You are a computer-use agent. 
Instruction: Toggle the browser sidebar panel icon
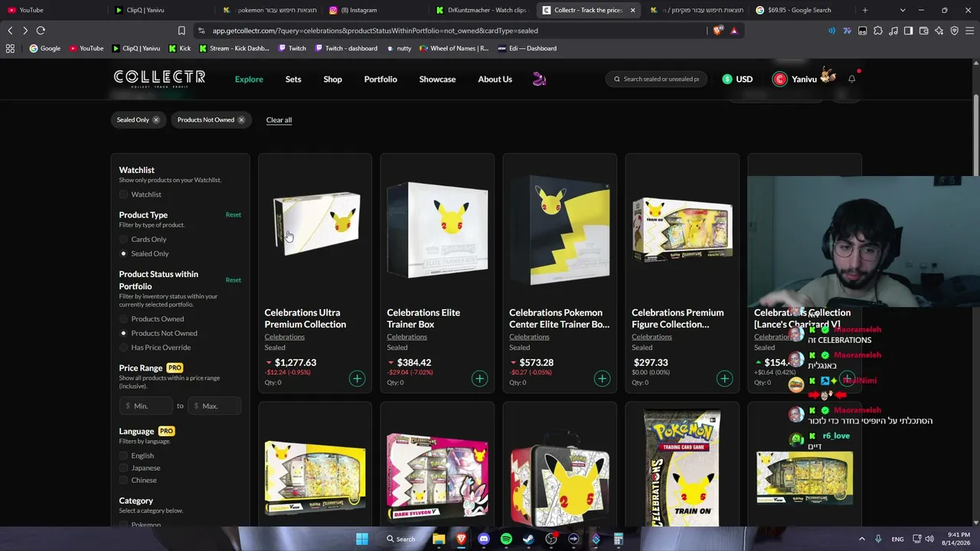click(x=908, y=31)
